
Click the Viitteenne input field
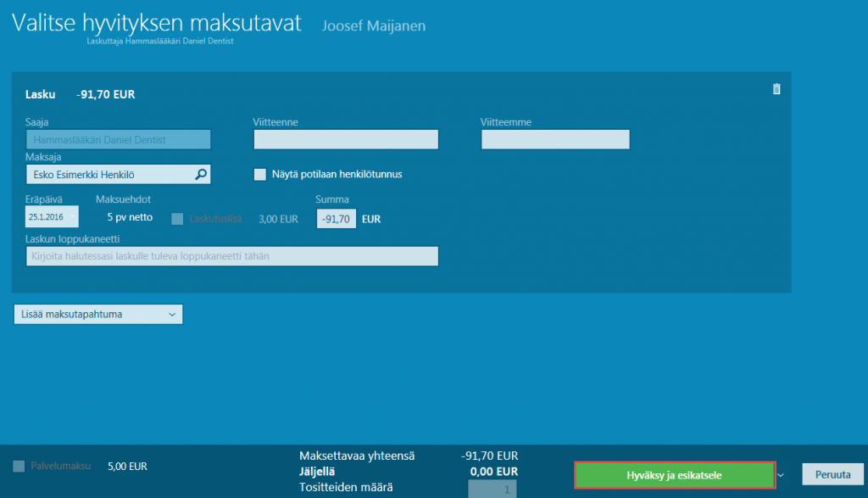pyautogui.click(x=346, y=139)
